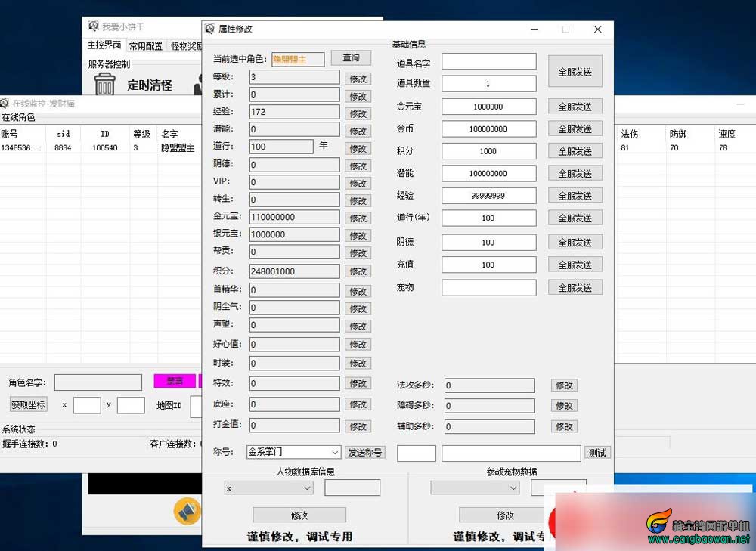Click 修改 for the 经验 row
This screenshot has height=551, width=756.
[x=358, y=113]
